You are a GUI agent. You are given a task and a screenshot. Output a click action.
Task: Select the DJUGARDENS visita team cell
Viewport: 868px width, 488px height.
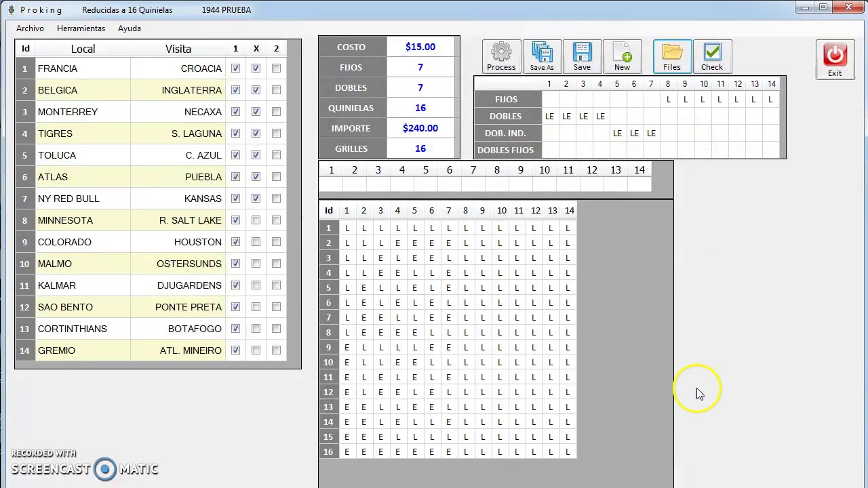[x=178, y=285]
